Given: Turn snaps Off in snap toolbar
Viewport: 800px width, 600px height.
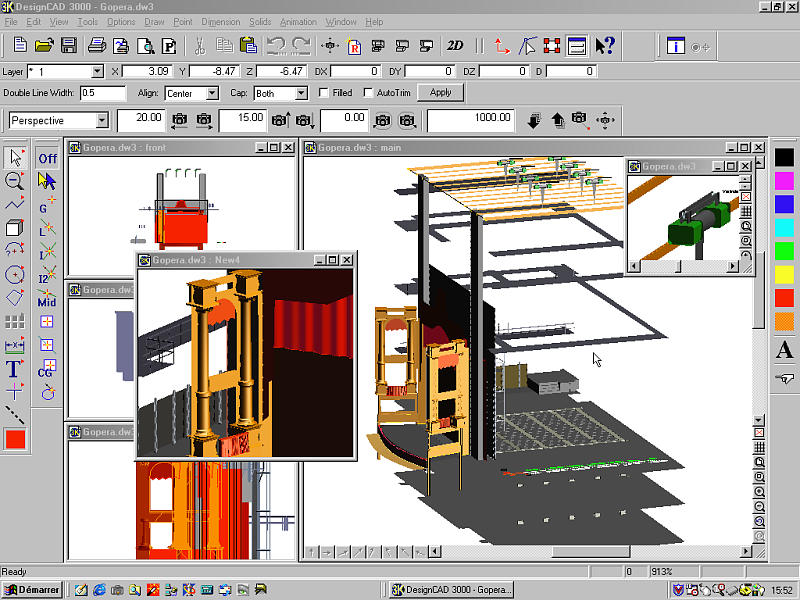Looking at the screenshot, I should click(47, 158).
